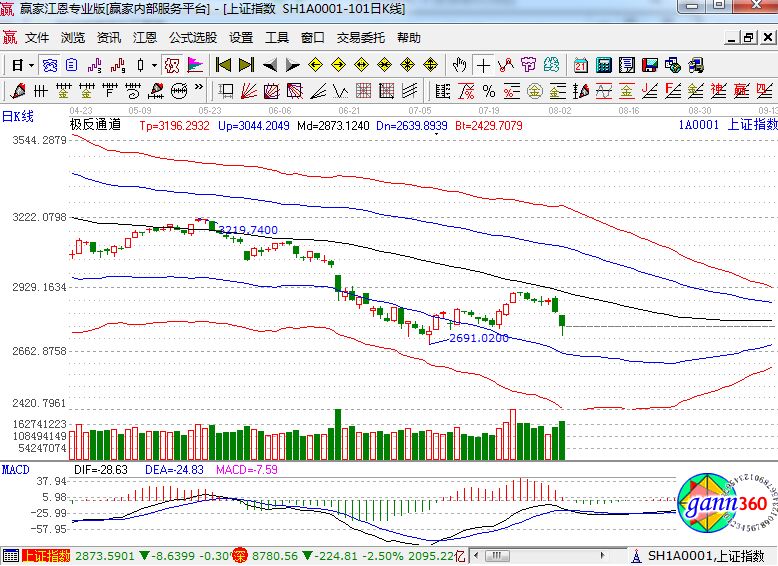The image size is (778, 566).
Task: Expand candlestick style dropdown arrow
Action: [155, 65]
